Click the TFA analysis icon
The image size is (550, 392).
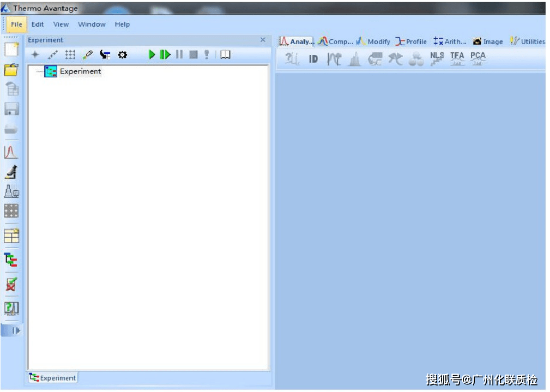[x=457, y=58]
